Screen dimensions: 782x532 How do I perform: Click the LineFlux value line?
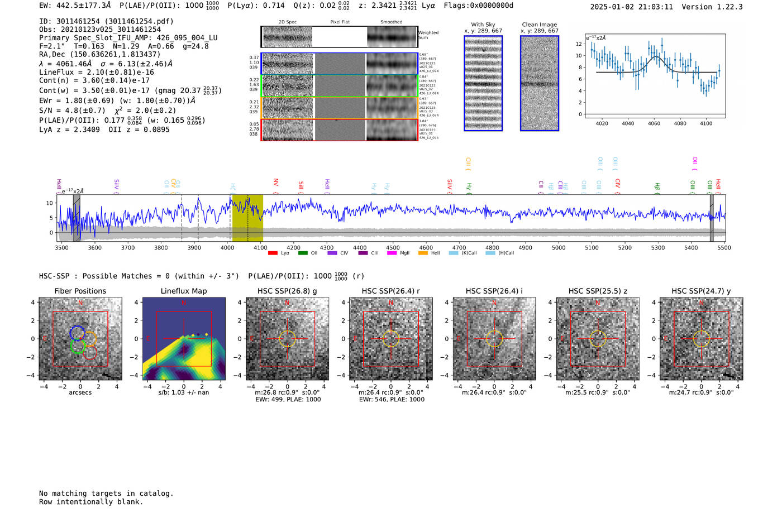coord(97,72)
